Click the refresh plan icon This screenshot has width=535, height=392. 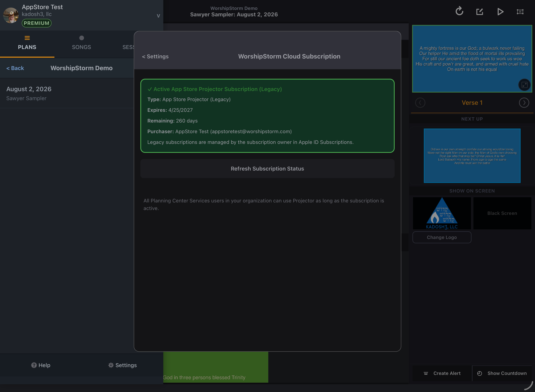click(x=459, y=11)
